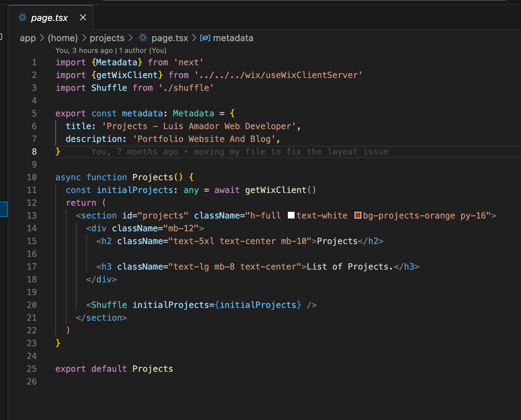Click React icon in breadcrumb
This screenshot has height=420, width=521.
(x=143, y=38)
